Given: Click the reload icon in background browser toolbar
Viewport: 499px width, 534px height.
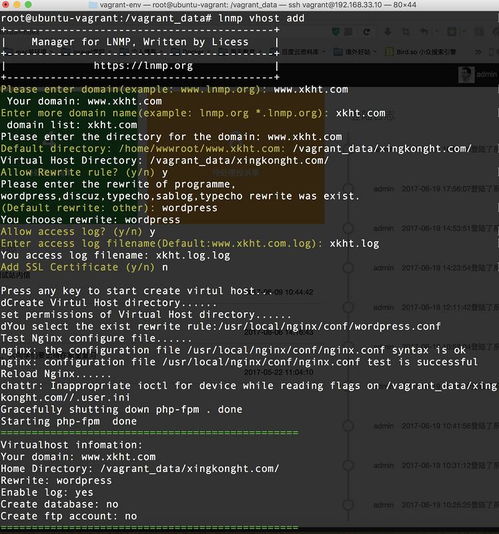Looking at the screenshot, I should click(x=367, y=32).
